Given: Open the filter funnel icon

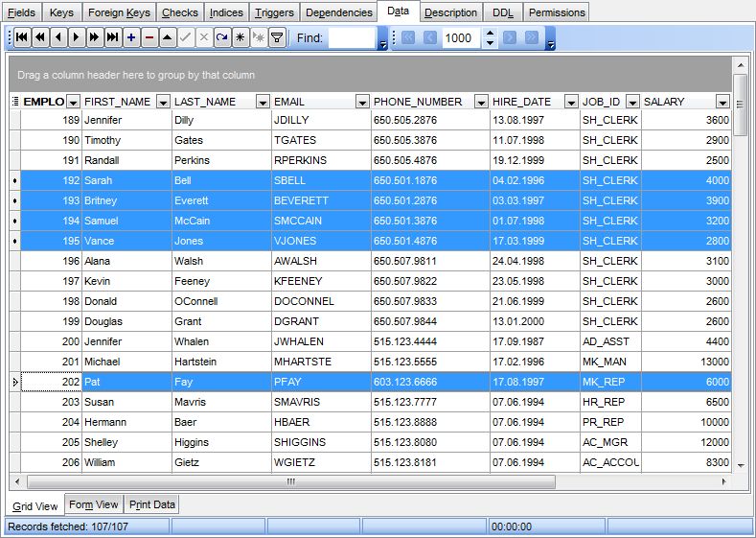Looking at the screenshot, I should click(x=276, y=38).
